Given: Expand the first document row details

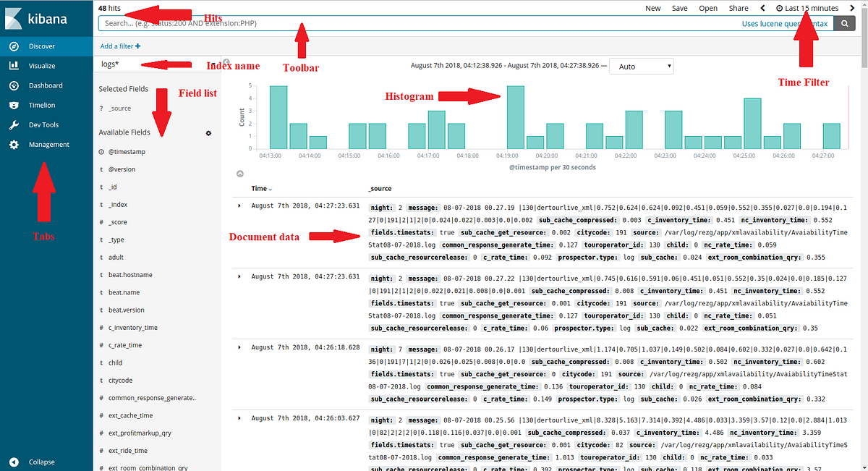Looking at the screenshot, I should tap(239, 205).
